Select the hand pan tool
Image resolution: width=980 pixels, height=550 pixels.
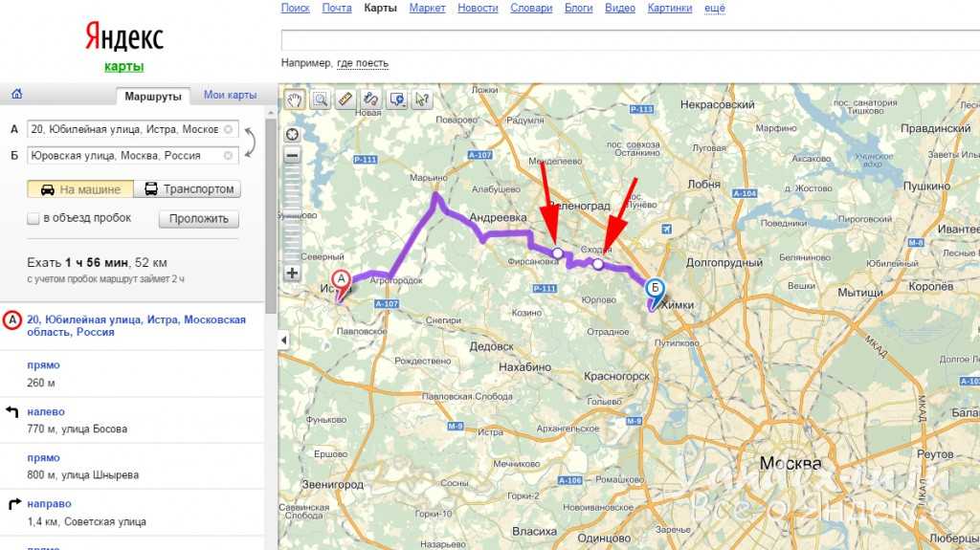click(294, 99)
